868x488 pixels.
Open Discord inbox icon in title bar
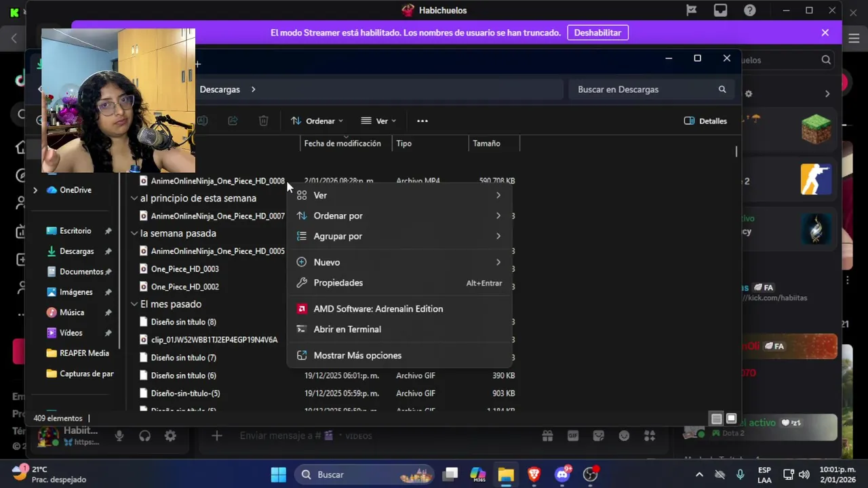click(x=720, y=10)
